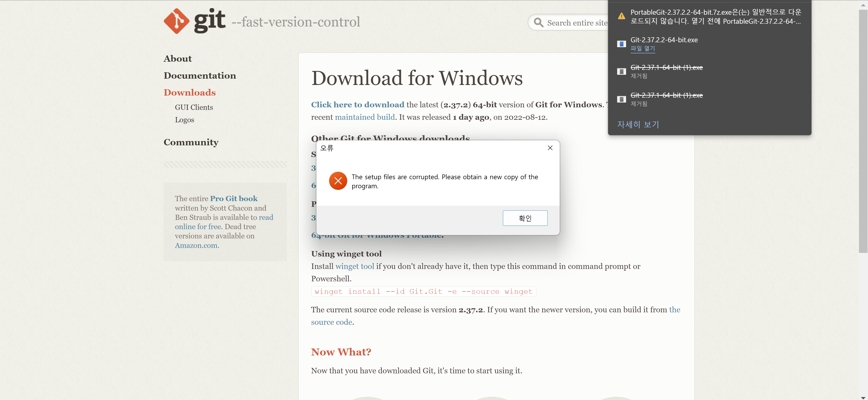Click the 'Using winget tool' heading
The height and width of the screenshot is (400, 868).
[x=346, y=254]
